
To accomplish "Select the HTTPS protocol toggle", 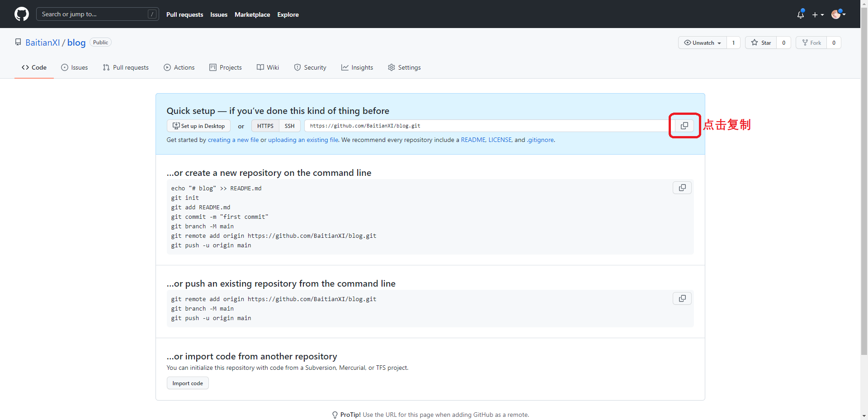I will 265,126.
